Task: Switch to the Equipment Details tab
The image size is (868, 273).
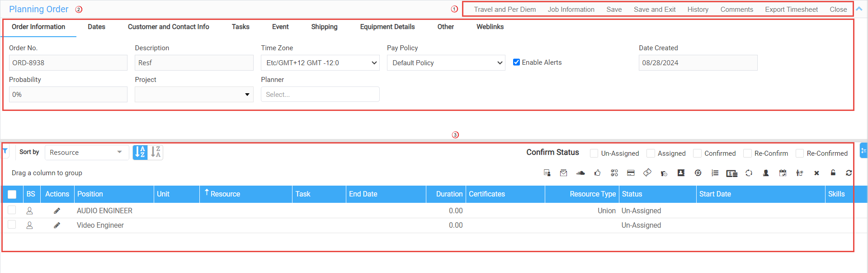Action: (387, 27)
